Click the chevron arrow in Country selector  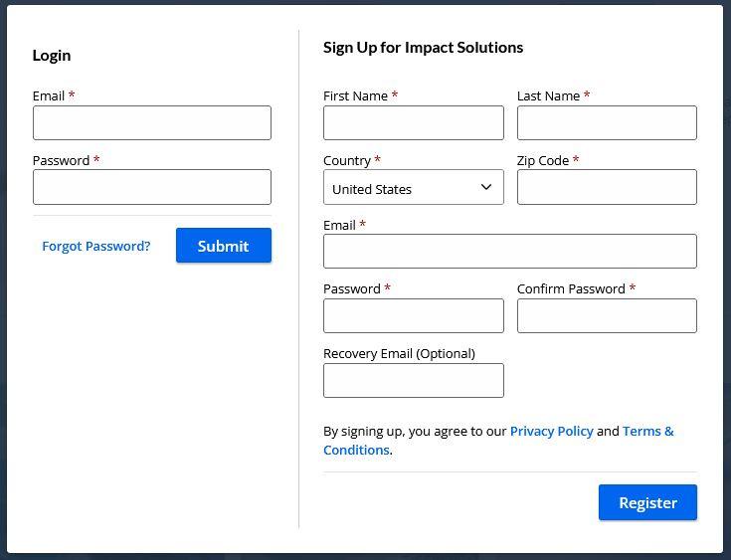pyautogui.click(x=486, y=187)
